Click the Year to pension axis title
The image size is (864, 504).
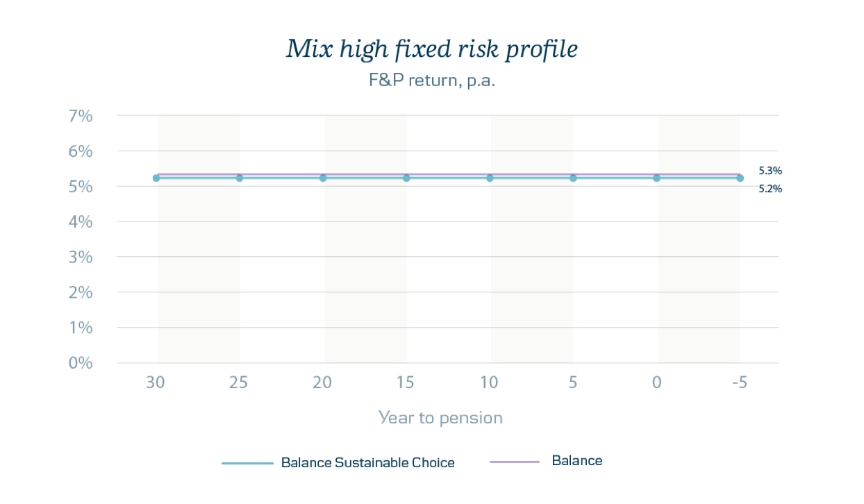[x=440, y=418]
